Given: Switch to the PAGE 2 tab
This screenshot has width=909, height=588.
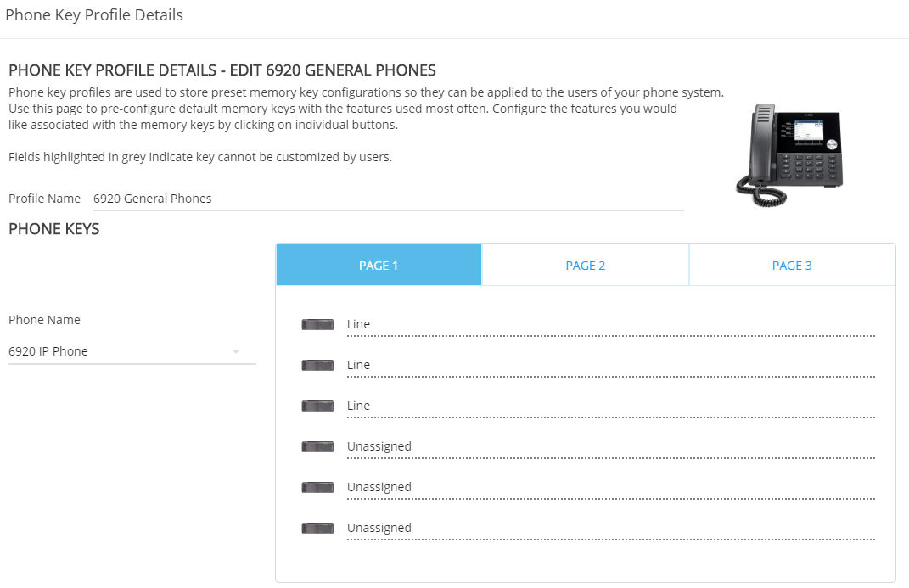Looking at the screenshot, I should tap(585, 266).
